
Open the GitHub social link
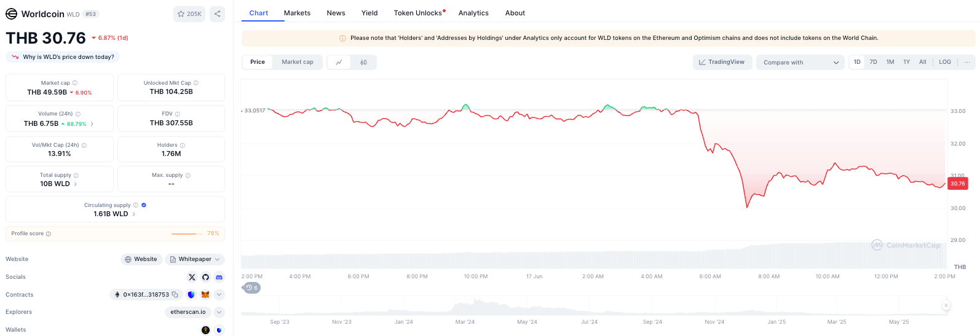point(205,277)
